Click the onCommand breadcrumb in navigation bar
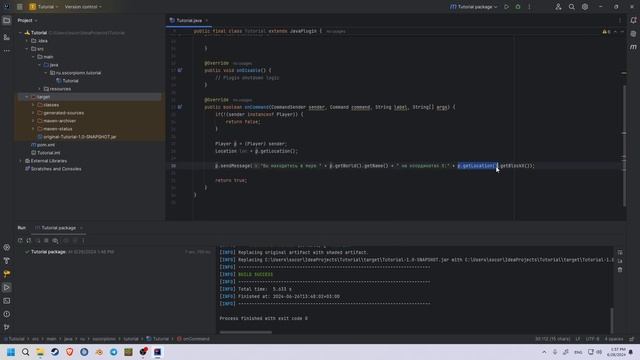This screenshot has width=640, height=360. point(193,339)
